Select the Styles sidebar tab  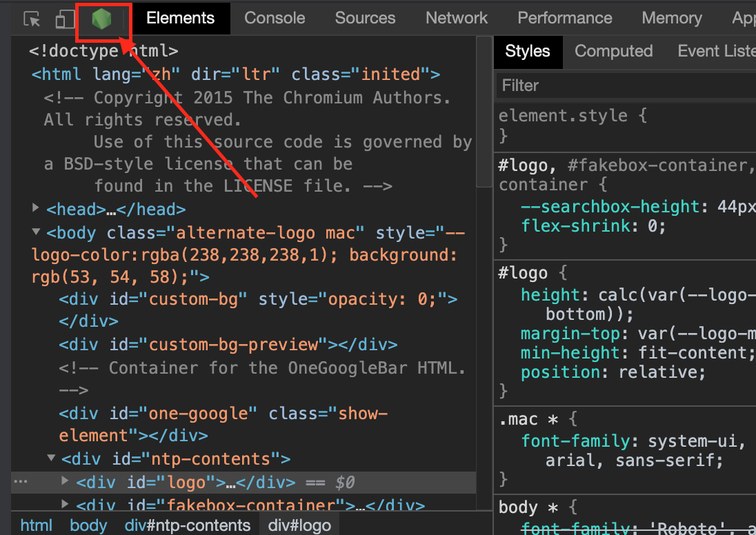pos(528,52)
